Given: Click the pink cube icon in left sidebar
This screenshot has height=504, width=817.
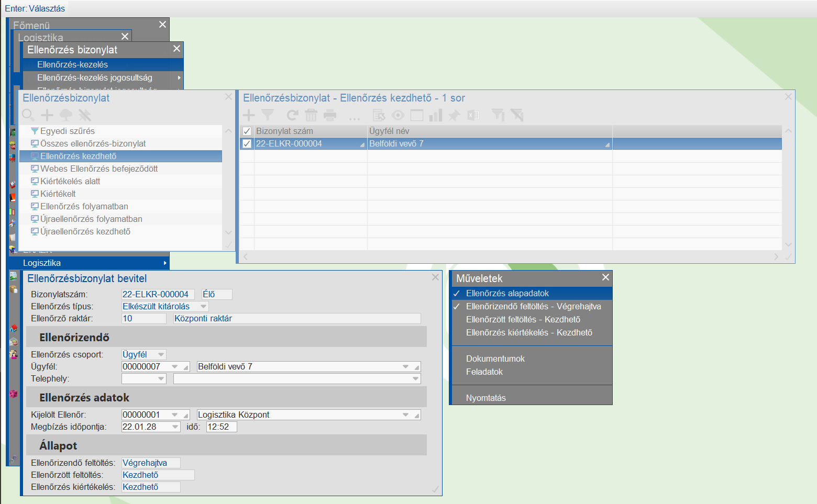Looking at the screenshot, I should click(14, 394).
